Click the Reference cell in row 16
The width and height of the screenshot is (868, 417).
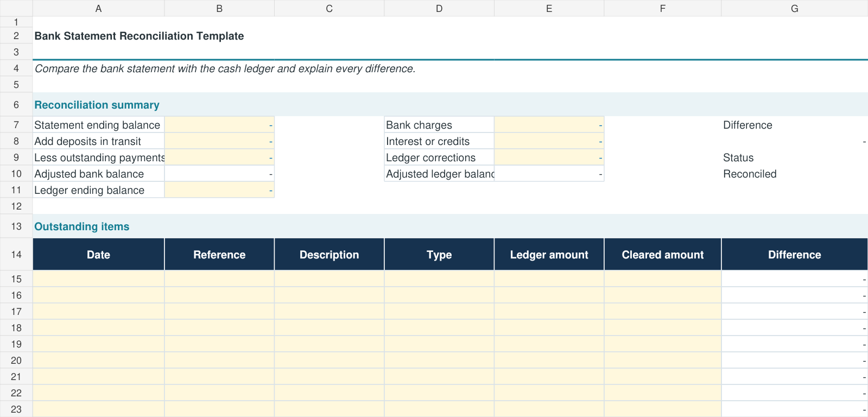pyautogui.click(x=219, y=295)
